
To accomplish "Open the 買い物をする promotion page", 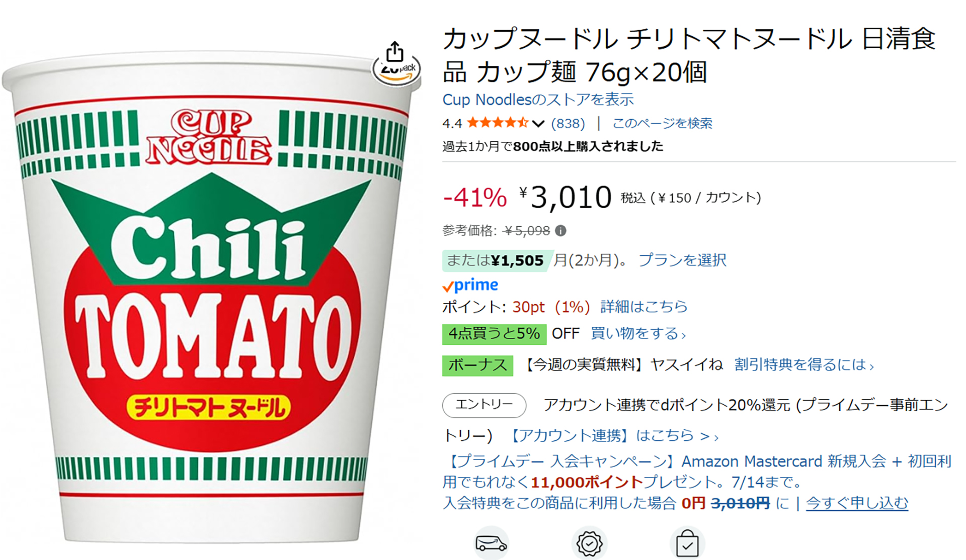I will 635,333.
